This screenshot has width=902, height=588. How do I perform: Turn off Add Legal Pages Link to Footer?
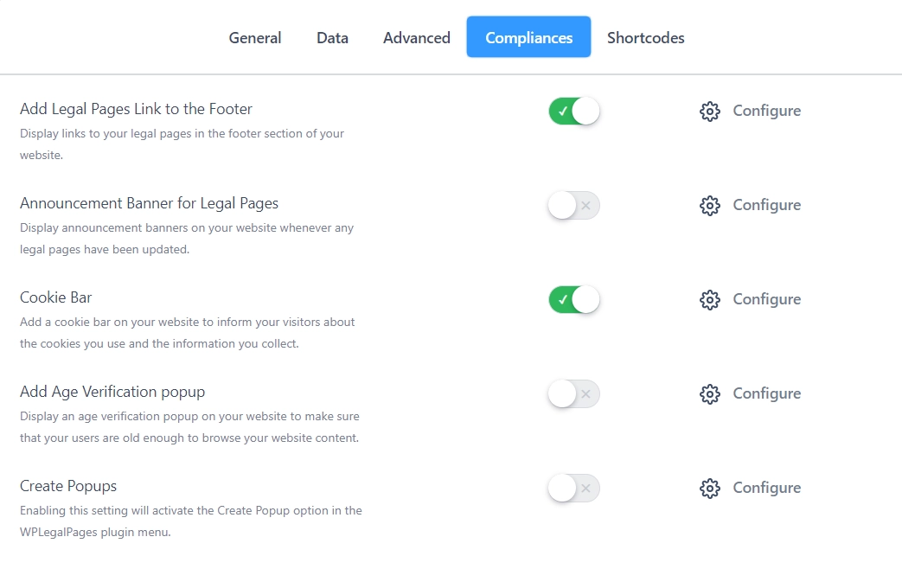(x=573, y=111)
